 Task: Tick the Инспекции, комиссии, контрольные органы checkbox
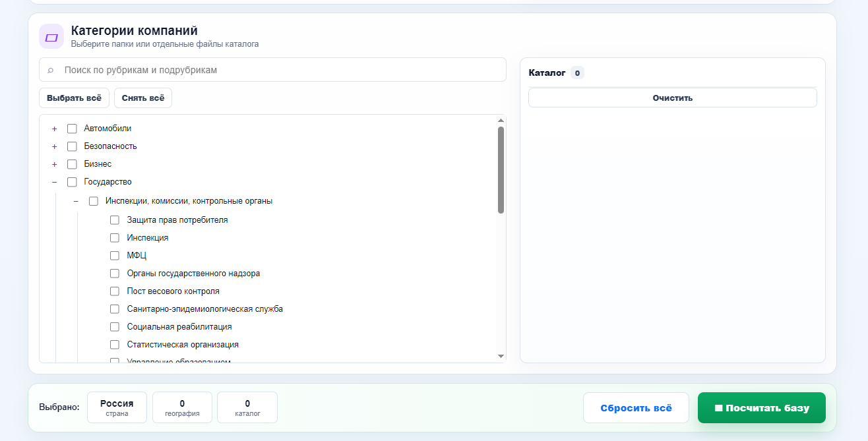[x=94, y=201]
